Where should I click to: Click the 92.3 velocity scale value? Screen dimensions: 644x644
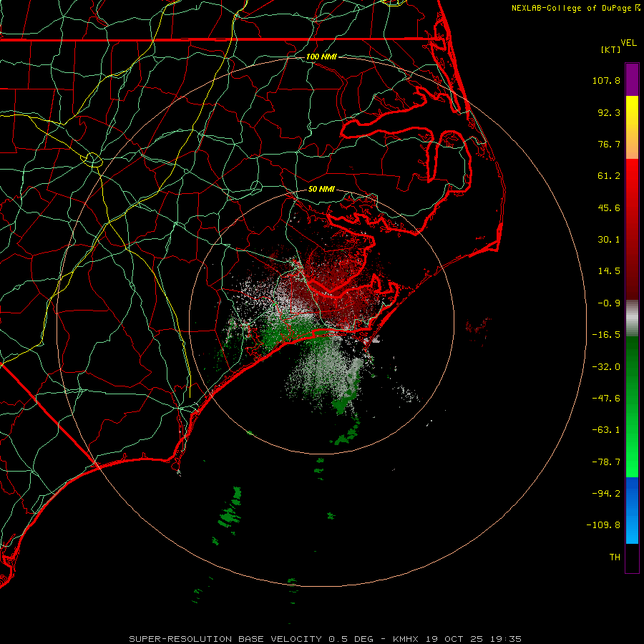[609, 112]
